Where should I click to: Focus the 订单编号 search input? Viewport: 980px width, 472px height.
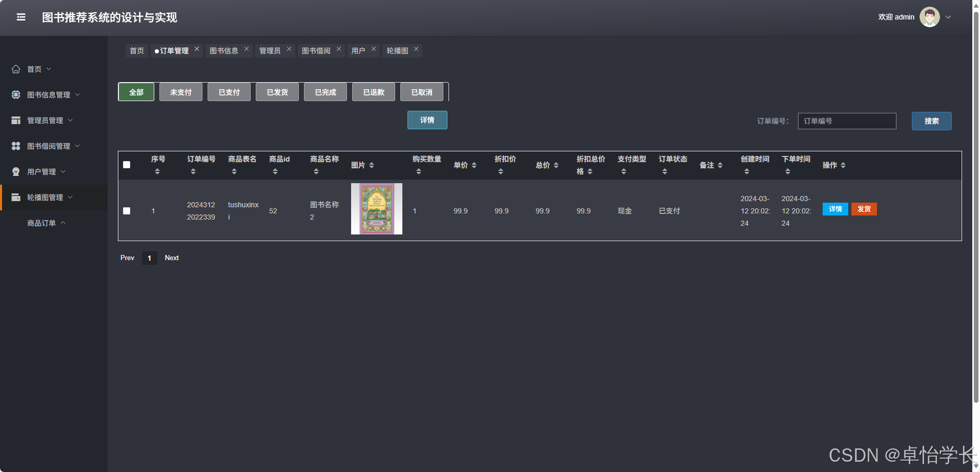[847, 121]
